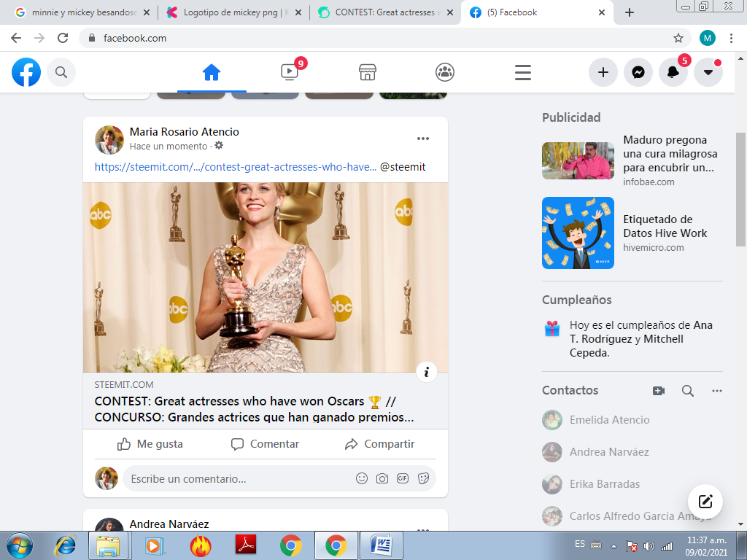Open the Groups tab
Image resolution: width=747 pixels, height=560 pixels.
445,72
